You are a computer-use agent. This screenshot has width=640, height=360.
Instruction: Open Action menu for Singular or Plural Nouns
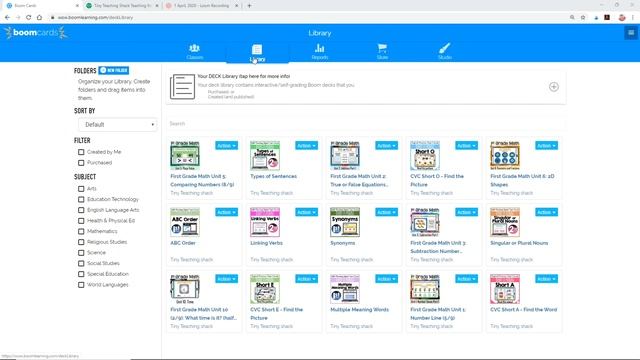coord(546,212)
